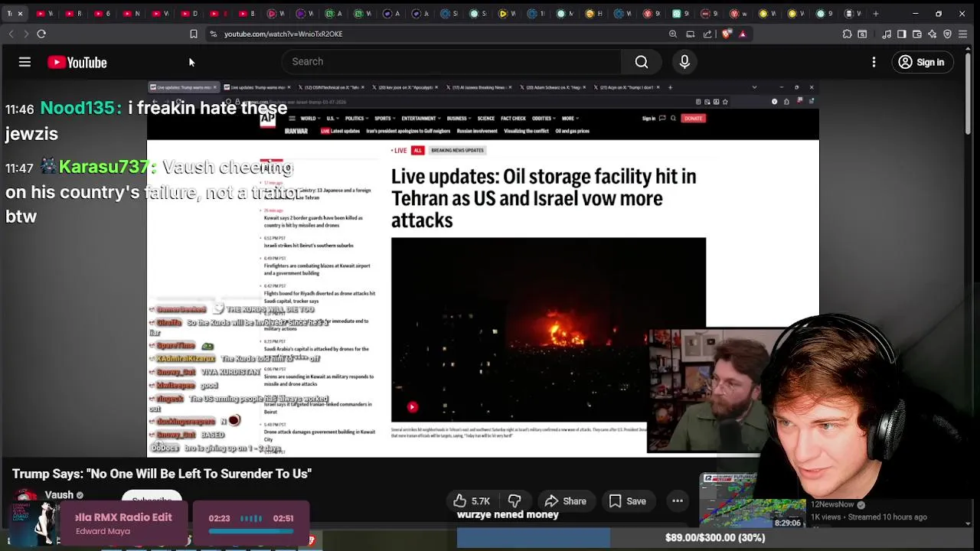Expand ENTERTAINMENT menu on AP site in video
The height and width of the screenshot is (551, 980).
(x=420, y=119)
